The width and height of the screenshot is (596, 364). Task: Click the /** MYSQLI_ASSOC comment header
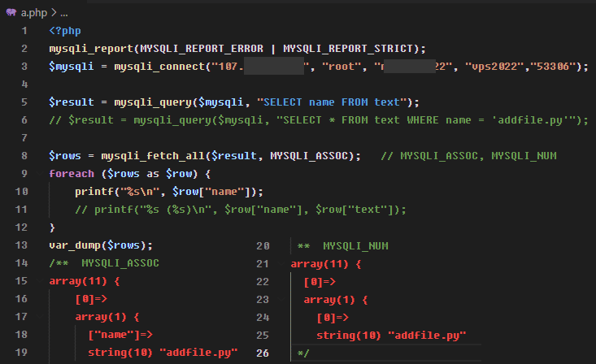(104, 263)
